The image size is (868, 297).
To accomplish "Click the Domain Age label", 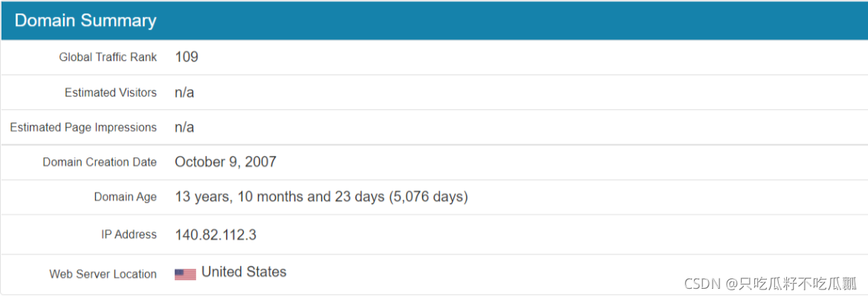I will [125, 197].
